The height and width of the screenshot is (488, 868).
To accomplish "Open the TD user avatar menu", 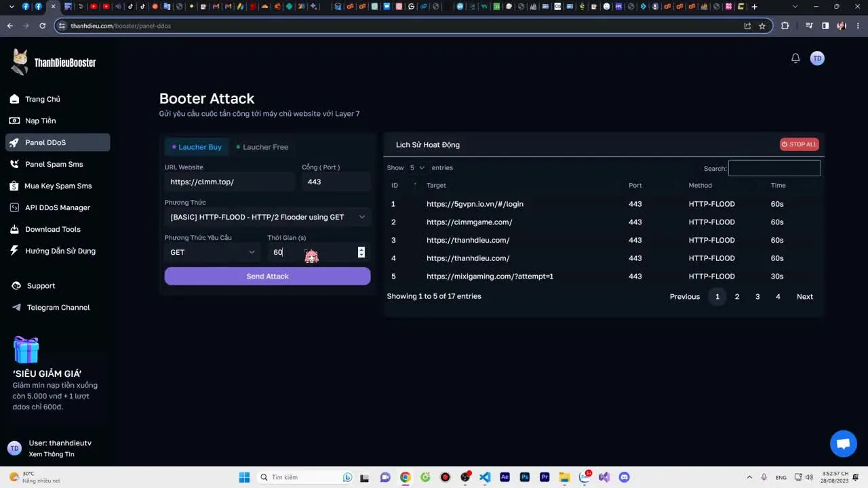I will click(817, 58).
